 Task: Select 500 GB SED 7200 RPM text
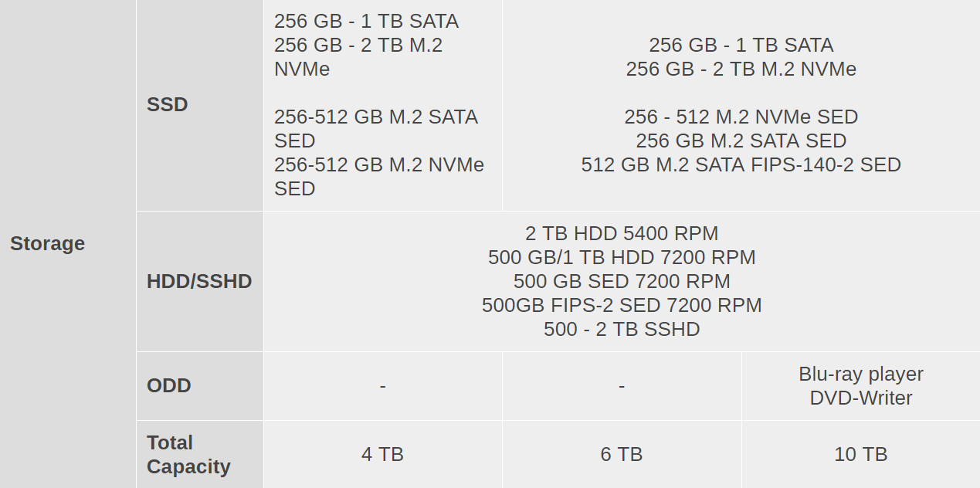click(x=622, y=282)
